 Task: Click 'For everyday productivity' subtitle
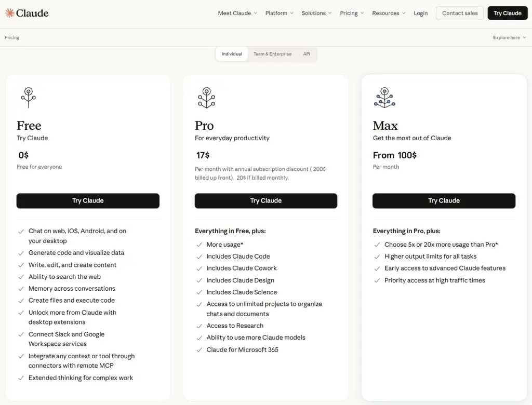[232, 138]
